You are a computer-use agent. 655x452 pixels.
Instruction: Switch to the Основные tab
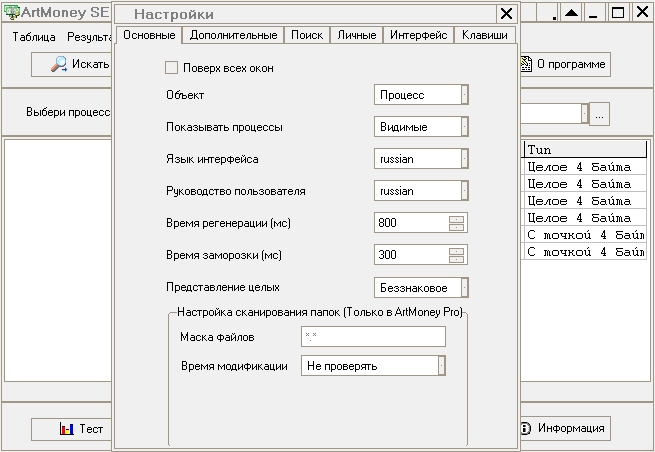[149, 35]
